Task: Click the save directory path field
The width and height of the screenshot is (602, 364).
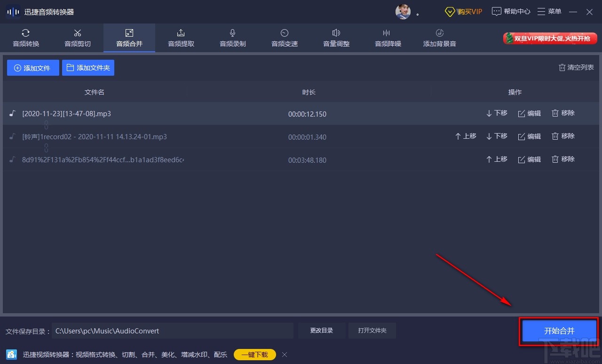Action: point(173,331)
